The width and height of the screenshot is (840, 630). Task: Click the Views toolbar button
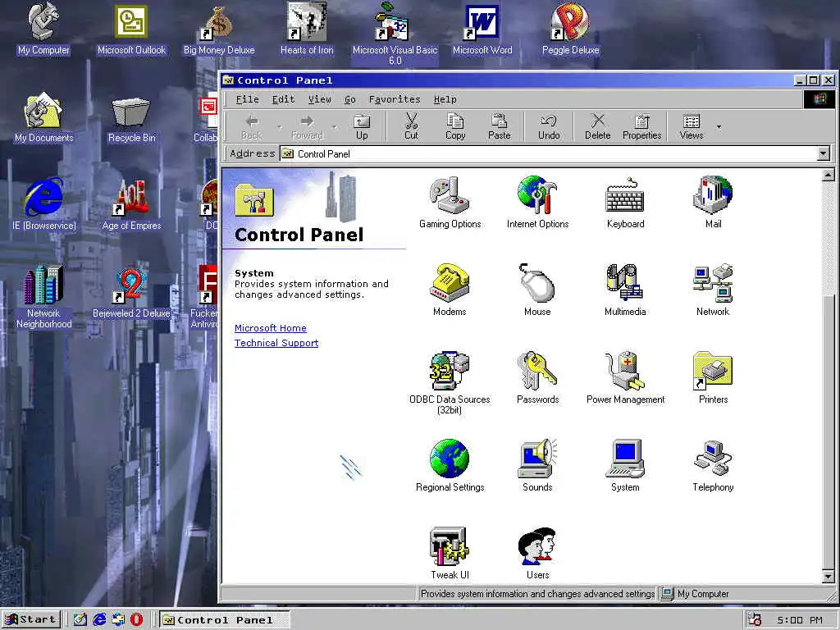click(691, 127)
